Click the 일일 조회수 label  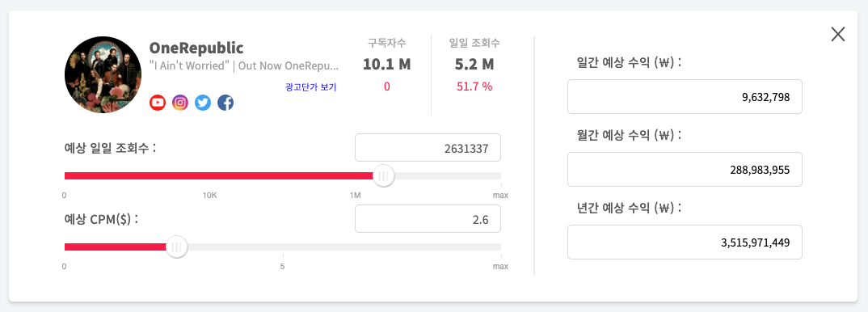point(475,43)
